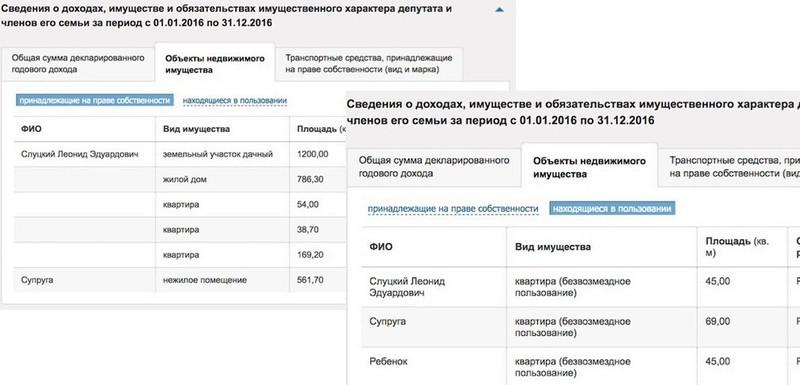Click 'Супруга' in front window table
Viewport: 800px width, 385px height.
(387, 322)
